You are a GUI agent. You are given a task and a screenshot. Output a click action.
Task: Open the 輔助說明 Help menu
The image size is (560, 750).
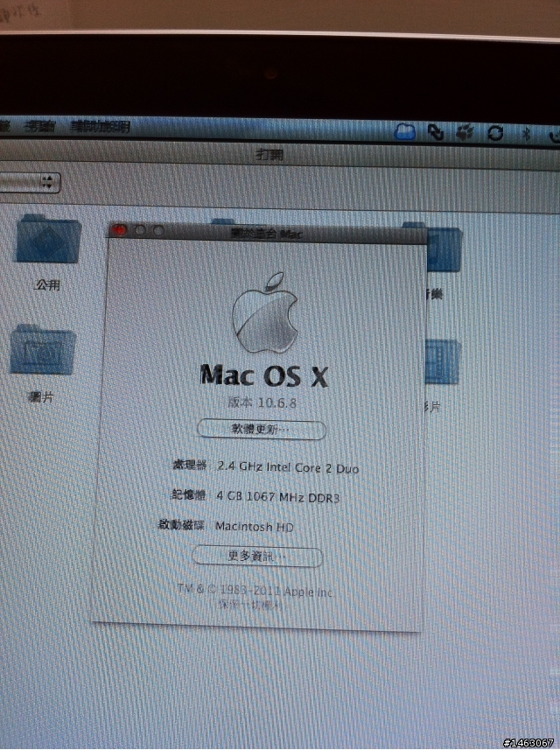point(100,127)
